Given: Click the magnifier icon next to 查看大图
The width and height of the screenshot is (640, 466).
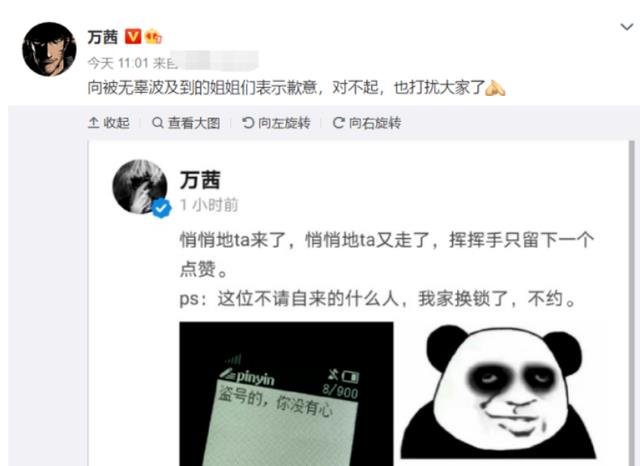Looking at the screenshot, I should click(158, 122).
